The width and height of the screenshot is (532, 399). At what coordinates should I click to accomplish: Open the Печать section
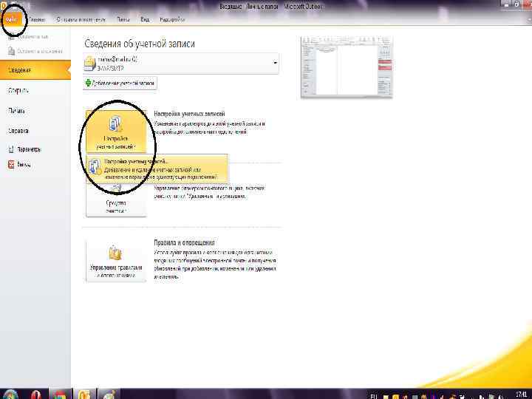pyautogui.click(x=16, y=111)
